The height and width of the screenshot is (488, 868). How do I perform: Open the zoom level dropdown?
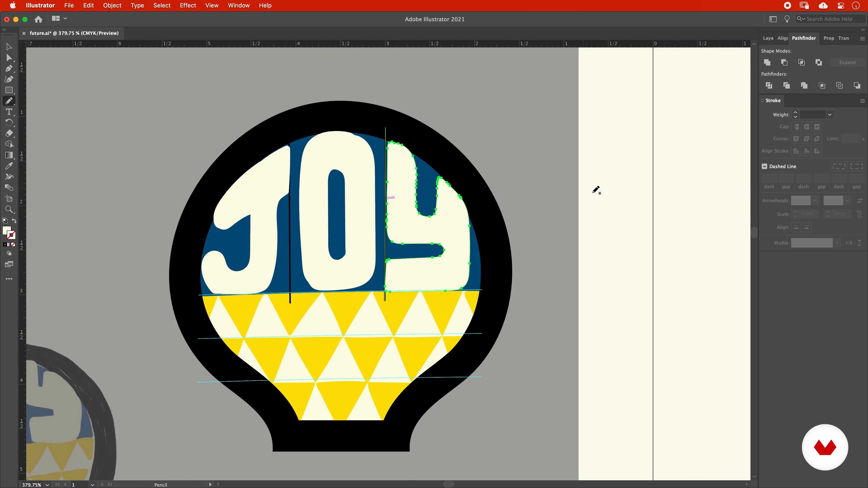click(x=47, y=485)
